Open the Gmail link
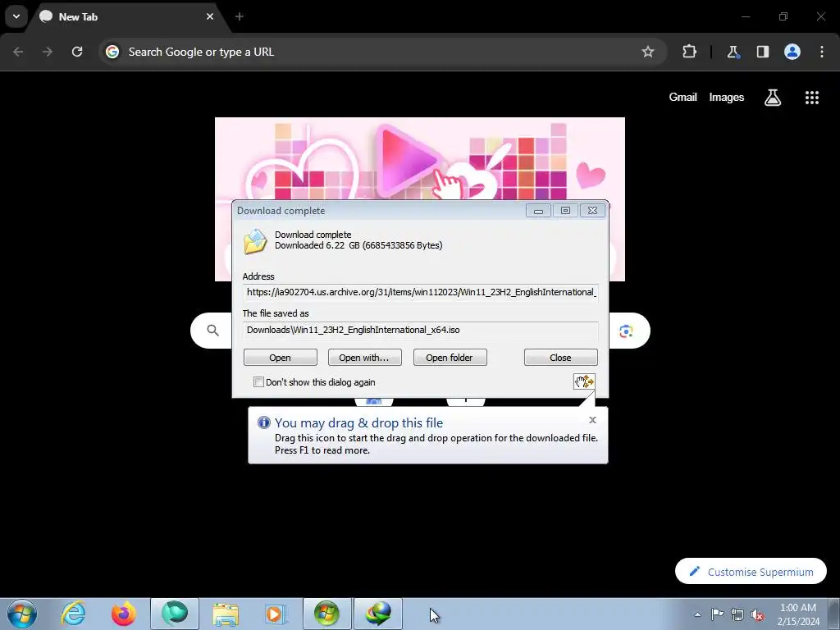 tap(682, 97)
